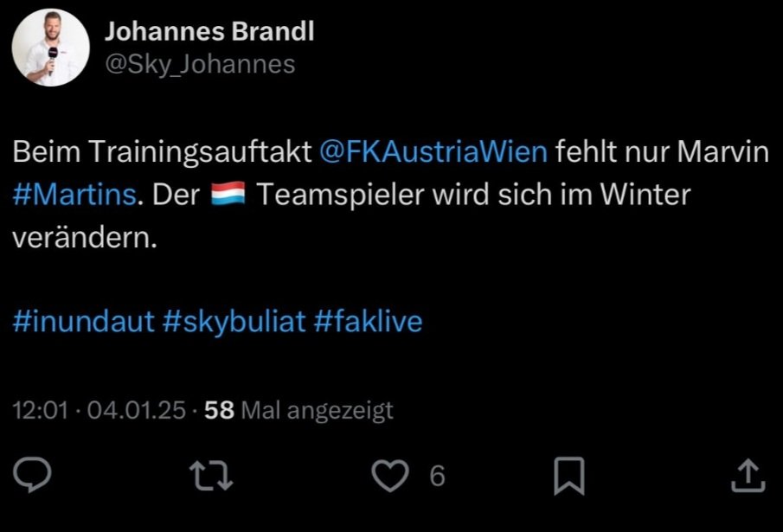Click the 12:01 timestamp
The image size is (783, 532).
40,410
